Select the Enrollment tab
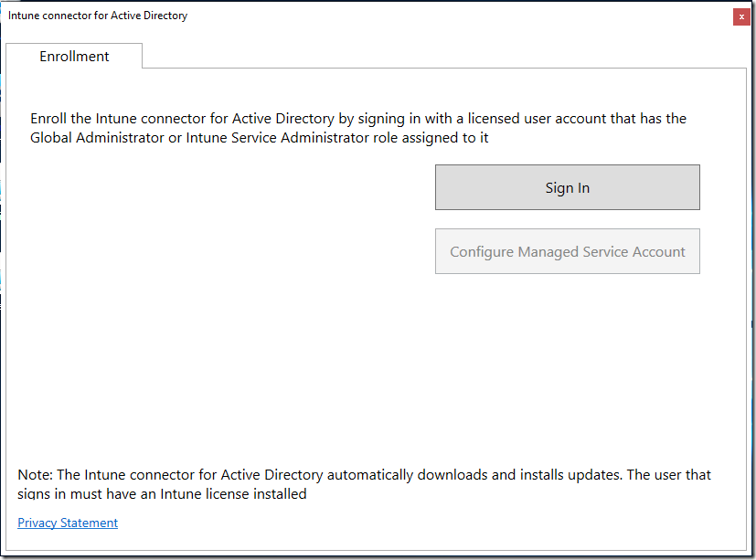This screenshot has height=560, width=756. click(x=74, y=57)
